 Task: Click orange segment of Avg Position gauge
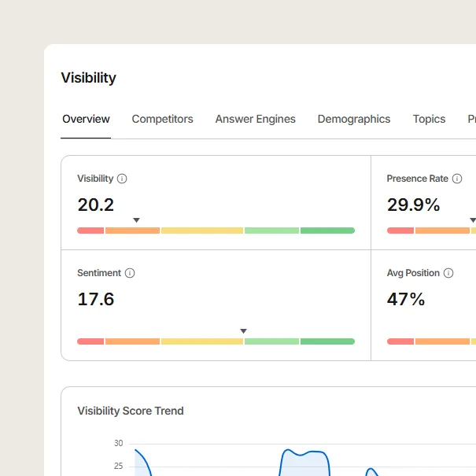click(442, 341)
